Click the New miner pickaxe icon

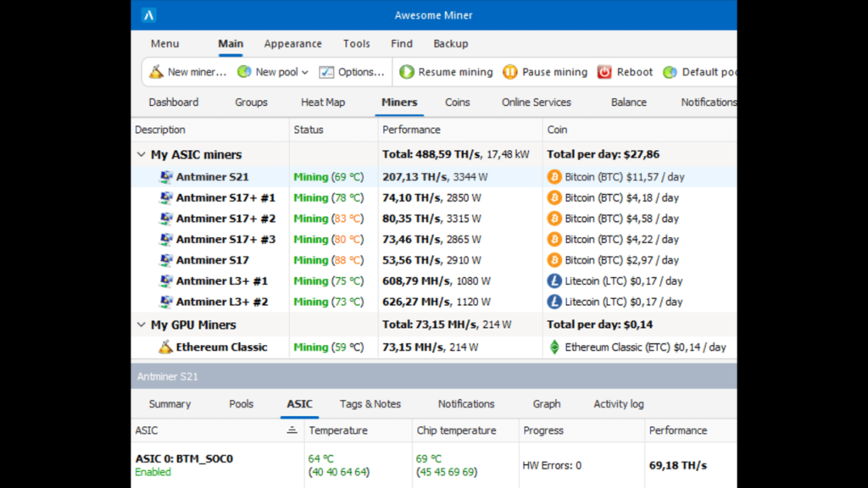pos(156,71)
